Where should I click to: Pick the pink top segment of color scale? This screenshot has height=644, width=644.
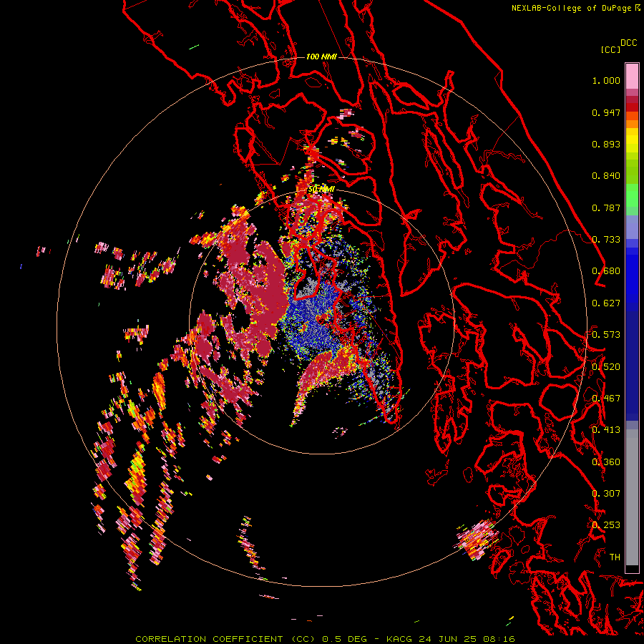632,76
